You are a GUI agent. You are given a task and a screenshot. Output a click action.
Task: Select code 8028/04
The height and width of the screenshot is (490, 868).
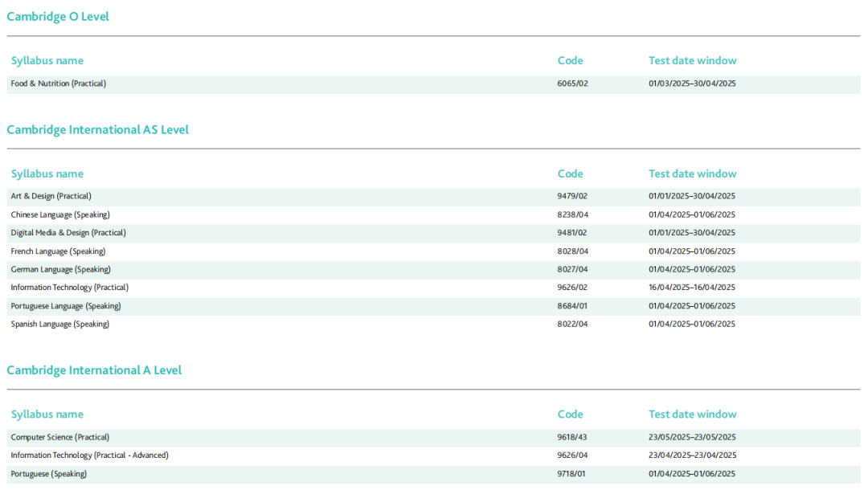pos(572,251)
